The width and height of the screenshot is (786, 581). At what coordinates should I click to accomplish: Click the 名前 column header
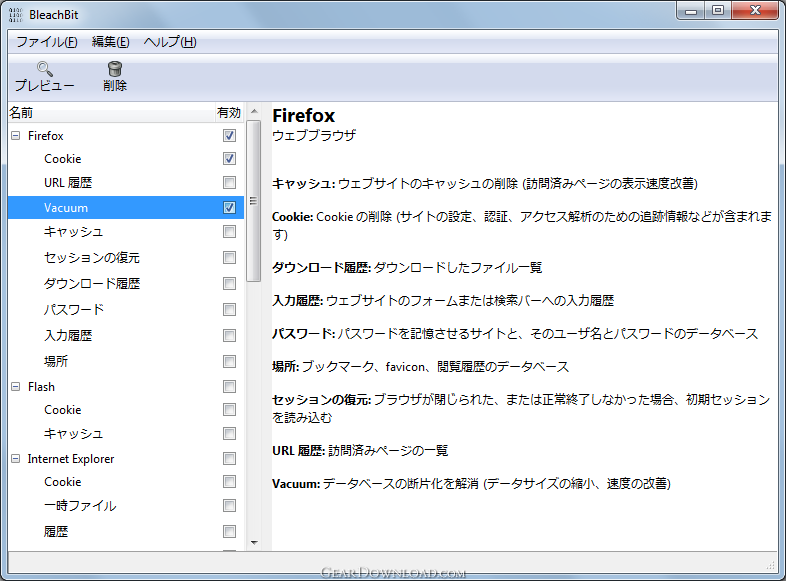pos(111,113)
